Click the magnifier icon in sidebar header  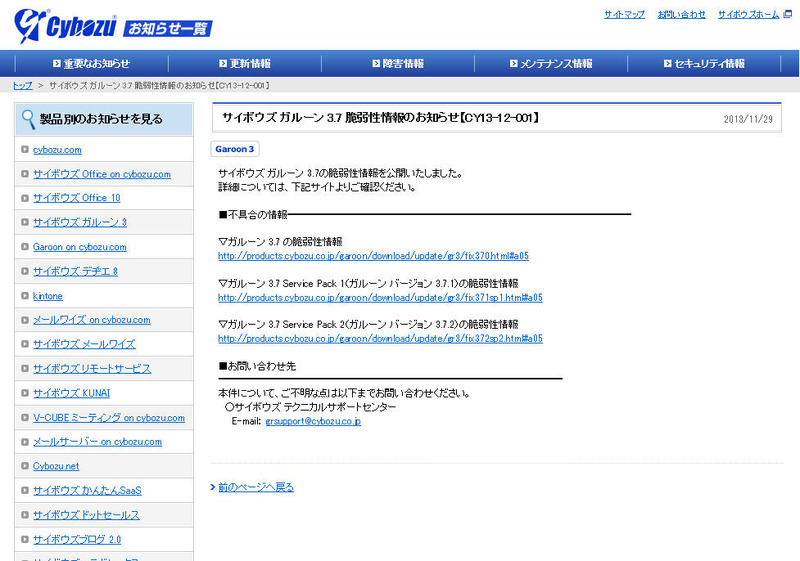(28, 119)
